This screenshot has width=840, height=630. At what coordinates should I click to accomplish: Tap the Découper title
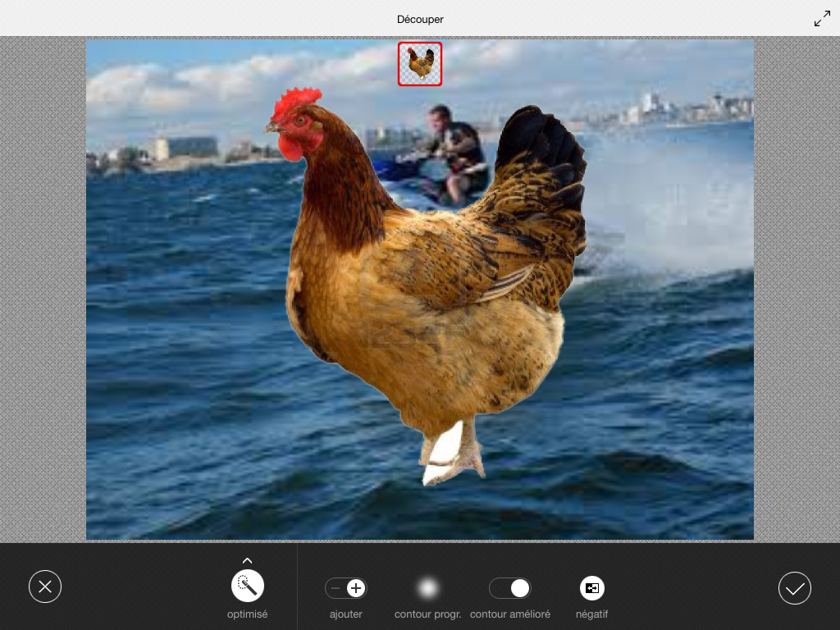click(x=420, y=20)
